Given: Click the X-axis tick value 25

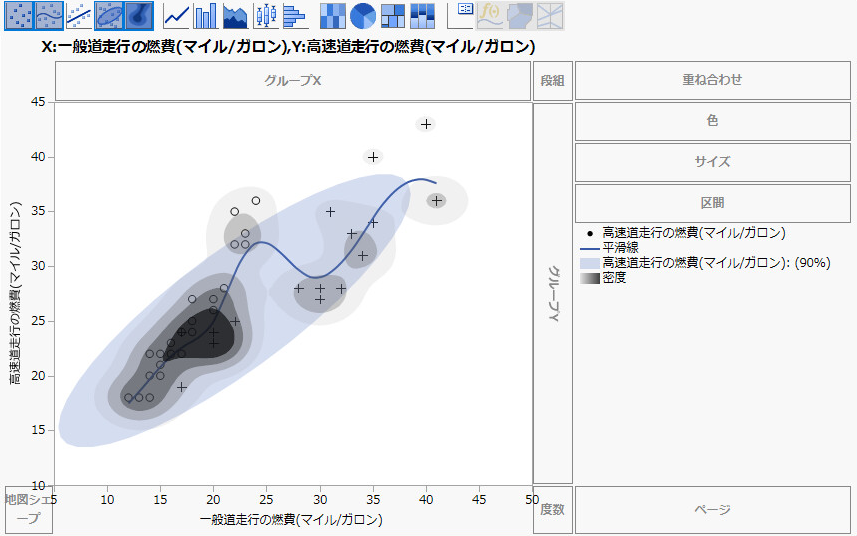Looking at the screenshot, I should pos(266,499).
